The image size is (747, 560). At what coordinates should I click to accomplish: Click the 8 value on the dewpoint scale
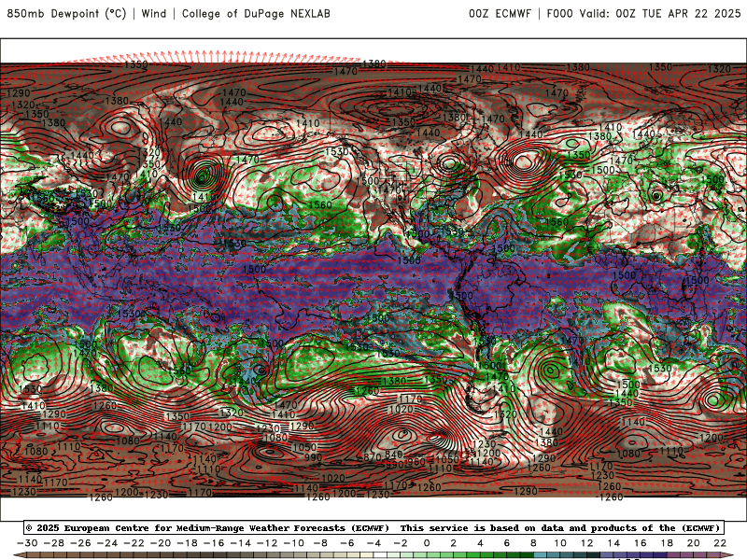point(533,543)
